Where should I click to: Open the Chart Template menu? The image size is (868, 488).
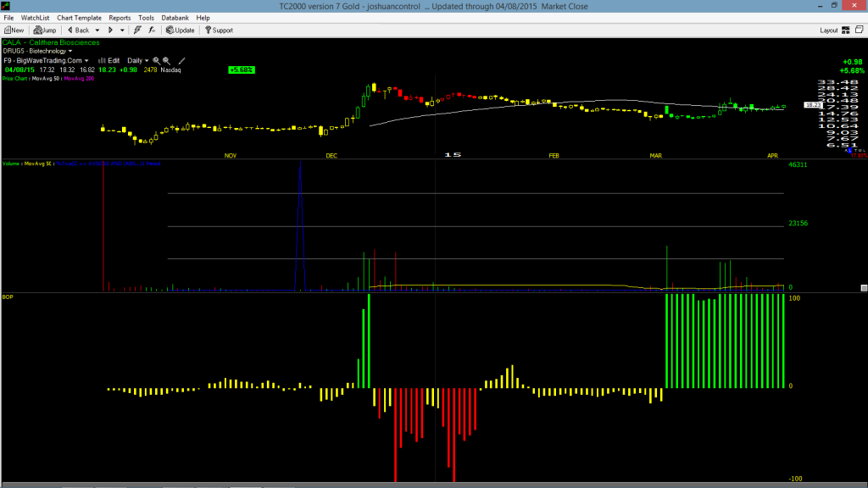click(79, 18)
